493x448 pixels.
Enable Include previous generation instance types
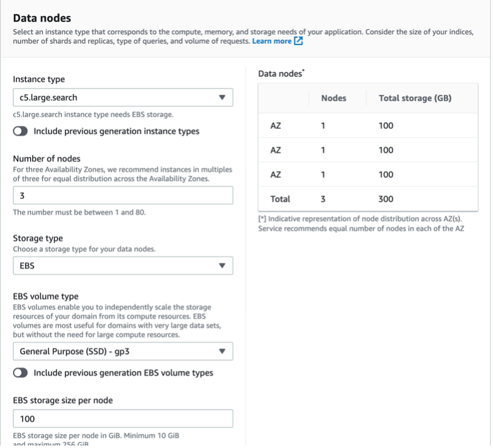click(21, 131)
